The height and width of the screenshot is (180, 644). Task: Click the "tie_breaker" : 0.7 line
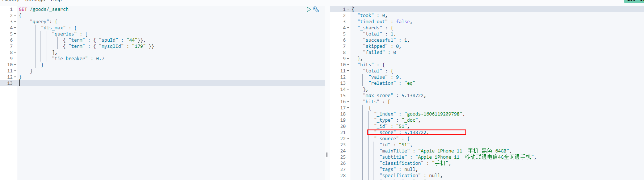[x=78, y=59]
